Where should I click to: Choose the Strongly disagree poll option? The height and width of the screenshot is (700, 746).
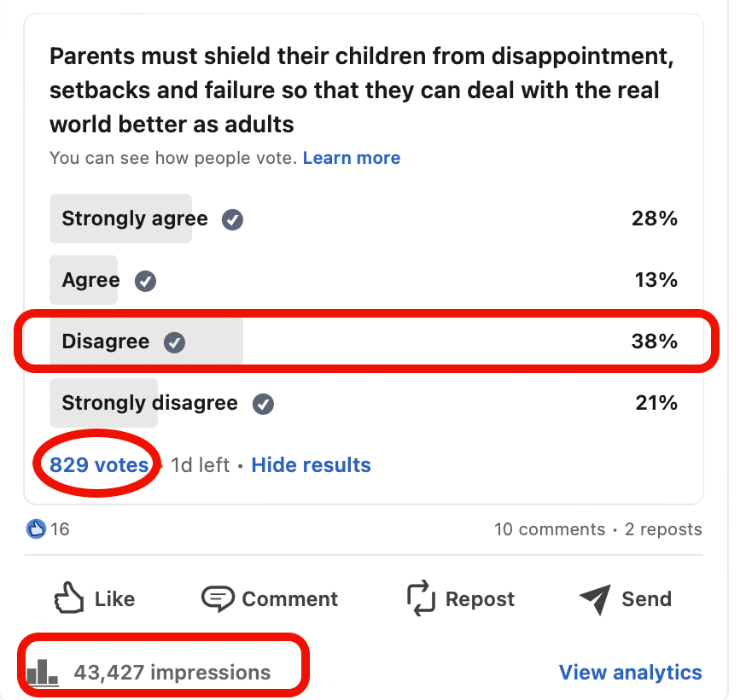(x=149, y=403)
